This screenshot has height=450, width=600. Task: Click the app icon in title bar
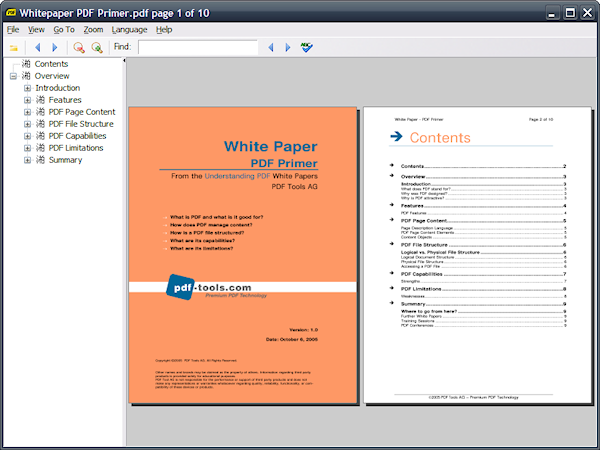click(11, 13)
